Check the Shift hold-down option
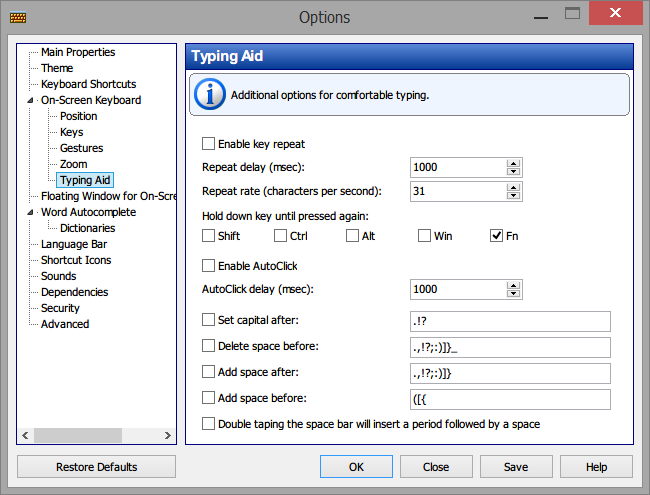Screen dimensions: 650x495 coord(208,235)
